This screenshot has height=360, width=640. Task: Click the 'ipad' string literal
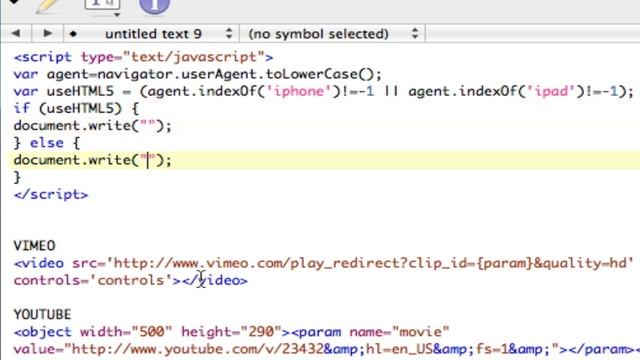click(551, 91)
